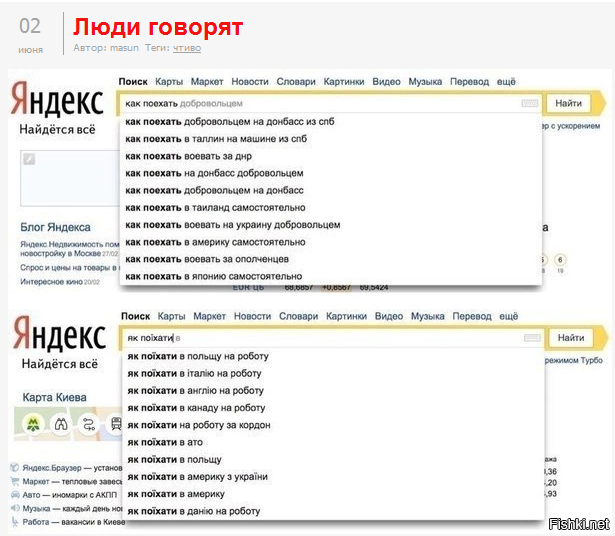Screen dimensions: 615x536
Task: Open the metro icon on Kiev map
Action: pos(33,424)
